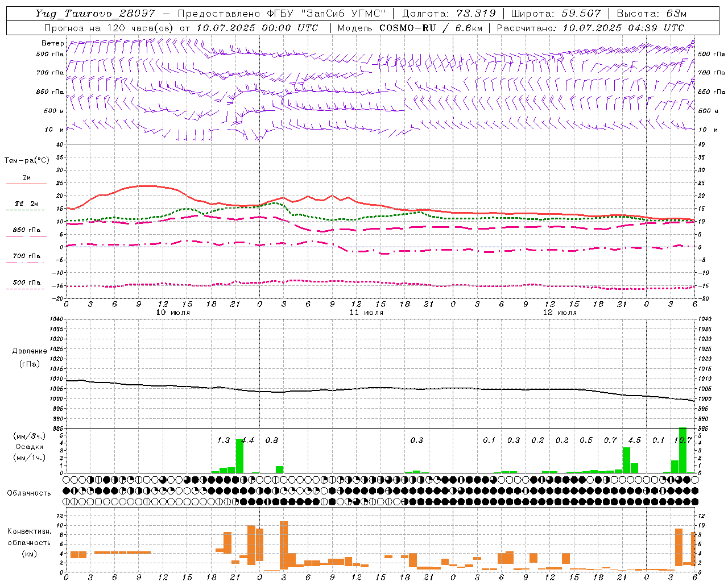
Task: Click the black pressure curve line
Action: 380,389
